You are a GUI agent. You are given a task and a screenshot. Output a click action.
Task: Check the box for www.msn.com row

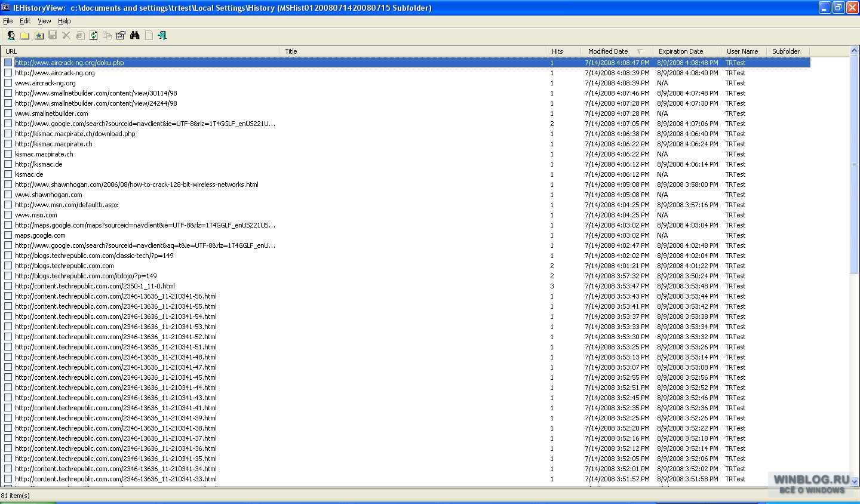(x=8, y=215)
